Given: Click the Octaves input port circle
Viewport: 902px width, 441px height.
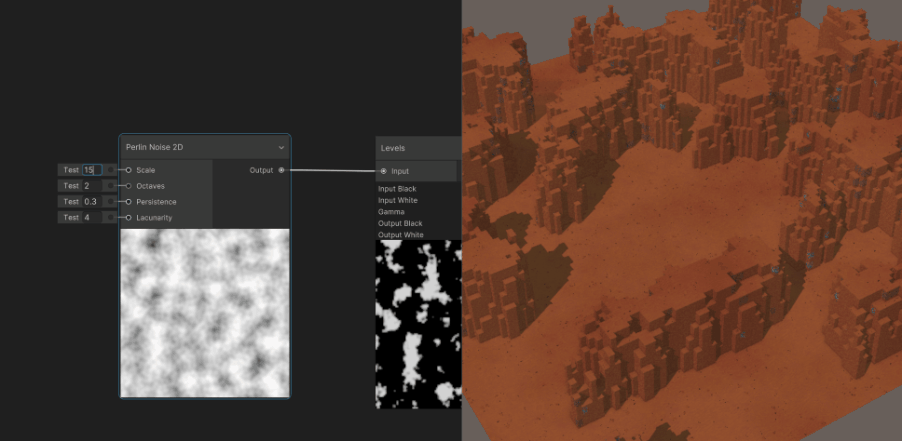Looking at the screenshot, I should pyautogui.click(x=128, y=186).
